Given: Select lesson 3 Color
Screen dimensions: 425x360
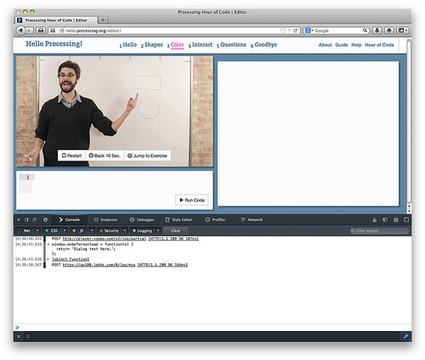Looking at the screenshot, I should 176,45.
